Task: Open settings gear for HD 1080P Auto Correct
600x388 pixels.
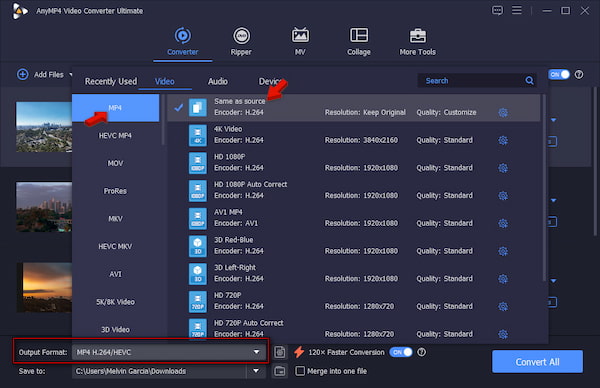Action: [x=503, y=196]
